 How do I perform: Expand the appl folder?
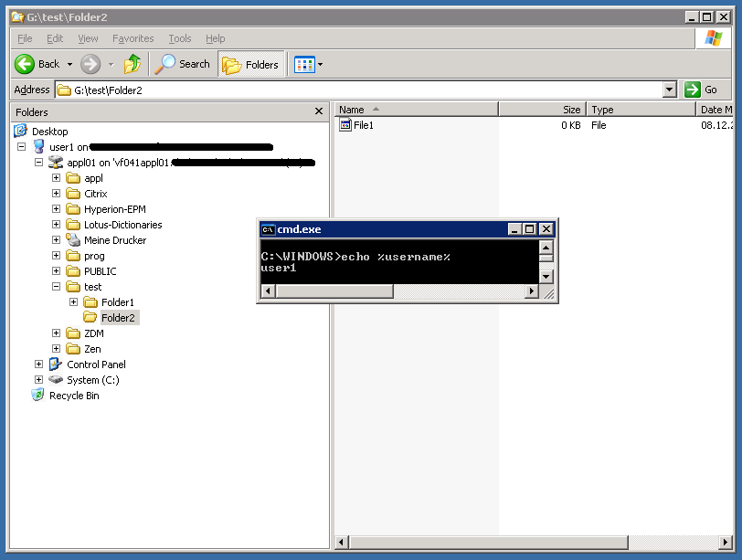point(57,178)
